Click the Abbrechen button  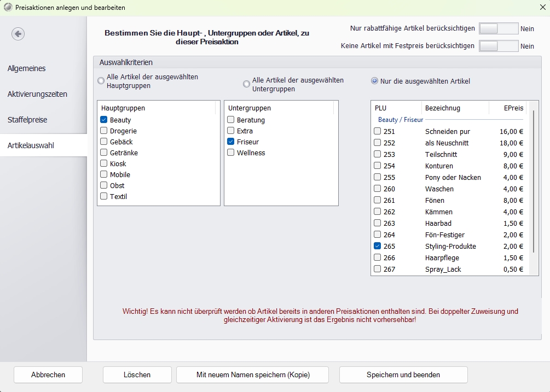point(48,375)
